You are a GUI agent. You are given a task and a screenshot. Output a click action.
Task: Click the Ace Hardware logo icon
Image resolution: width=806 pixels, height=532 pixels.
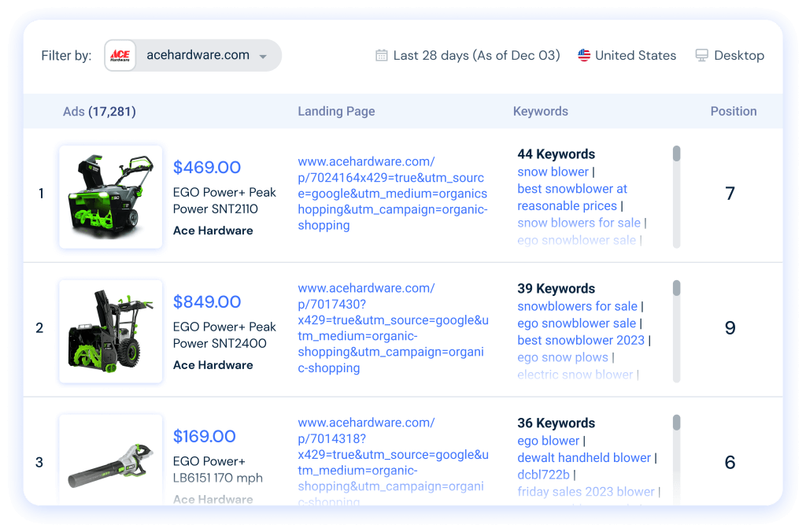[120, 56]
